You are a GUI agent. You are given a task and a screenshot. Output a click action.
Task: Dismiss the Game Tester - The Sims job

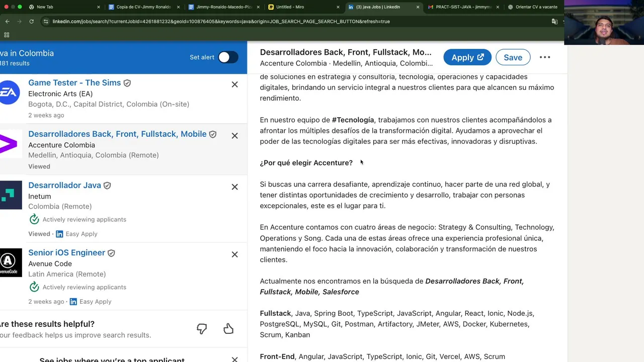pyautogui.click(x=234, y=84)
